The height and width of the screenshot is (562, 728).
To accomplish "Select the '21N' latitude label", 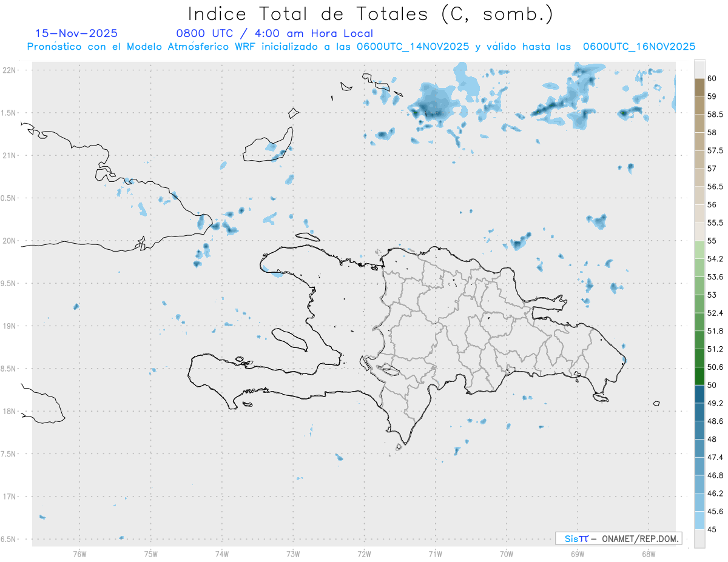I will click(10, 156).
